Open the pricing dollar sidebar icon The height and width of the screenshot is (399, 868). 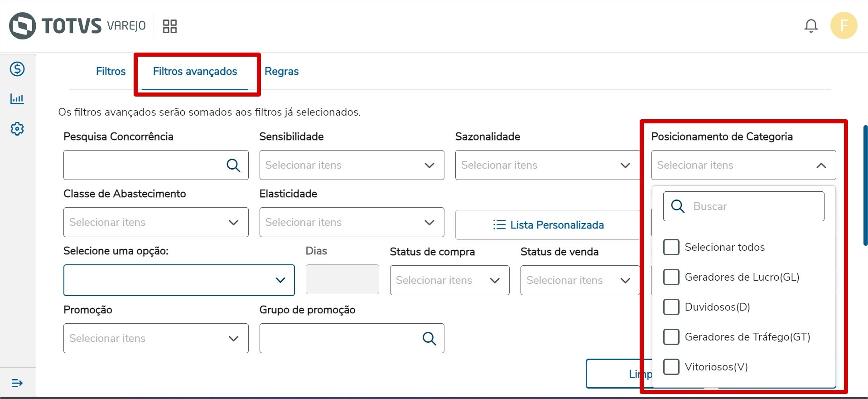17,69
